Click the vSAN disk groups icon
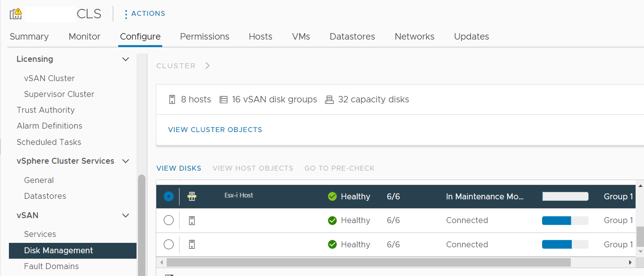644x276 pixels. tap(224, 100)
